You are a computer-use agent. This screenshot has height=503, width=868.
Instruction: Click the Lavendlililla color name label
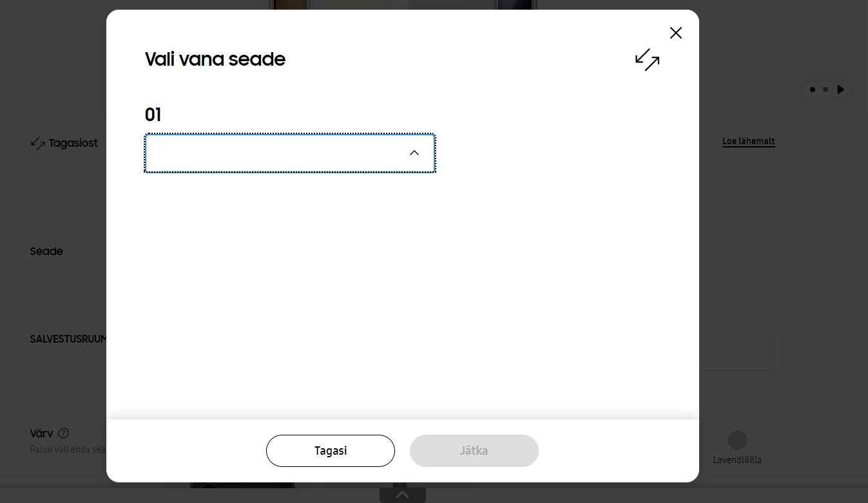737,460
